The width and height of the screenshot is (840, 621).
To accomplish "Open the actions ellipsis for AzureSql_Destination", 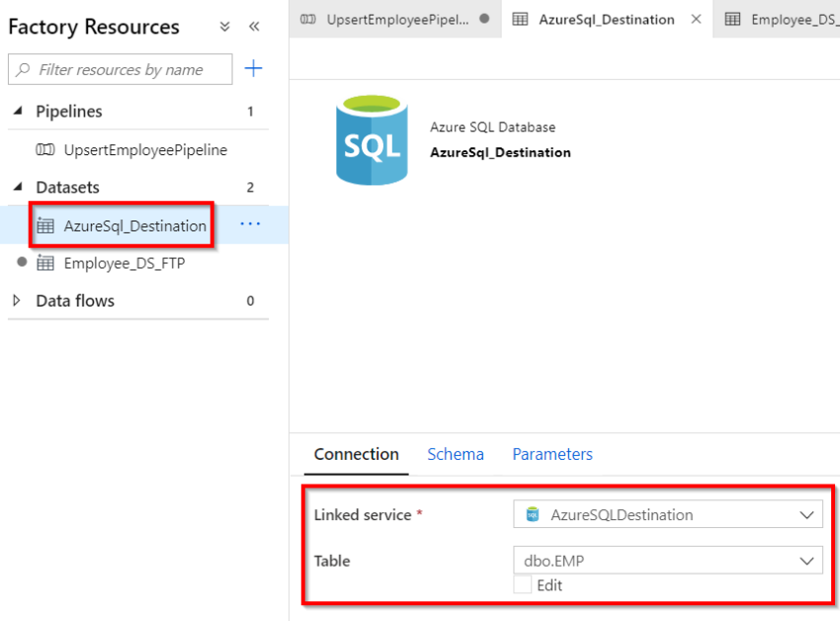I will [250, 225].
